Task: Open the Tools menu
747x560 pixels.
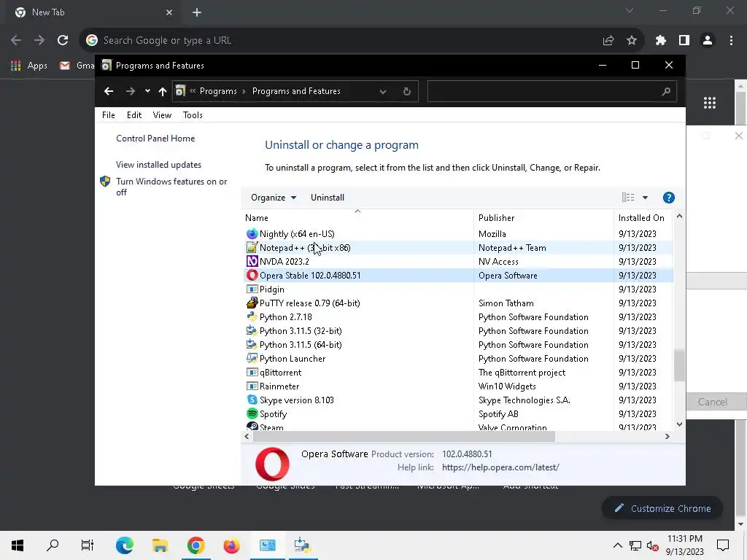Action: [x=193, y=115]
